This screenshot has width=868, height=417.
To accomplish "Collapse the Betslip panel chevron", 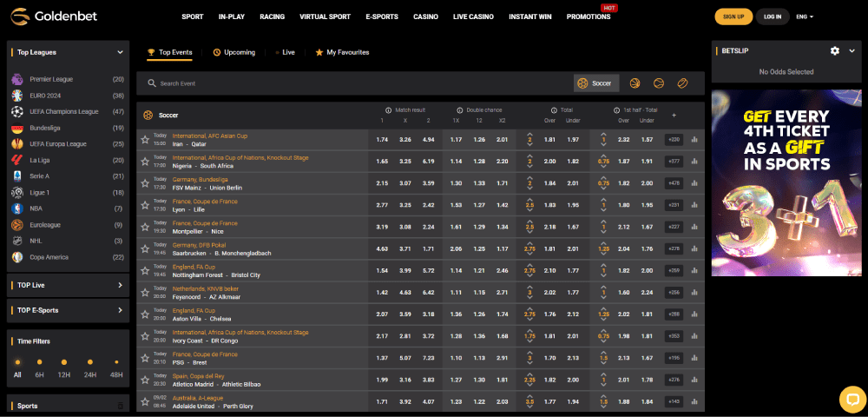I will click(x=852, y=51).
